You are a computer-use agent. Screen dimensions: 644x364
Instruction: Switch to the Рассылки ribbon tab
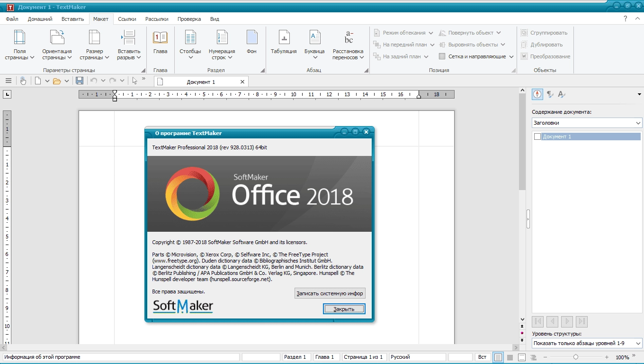(x=157, y=19)
